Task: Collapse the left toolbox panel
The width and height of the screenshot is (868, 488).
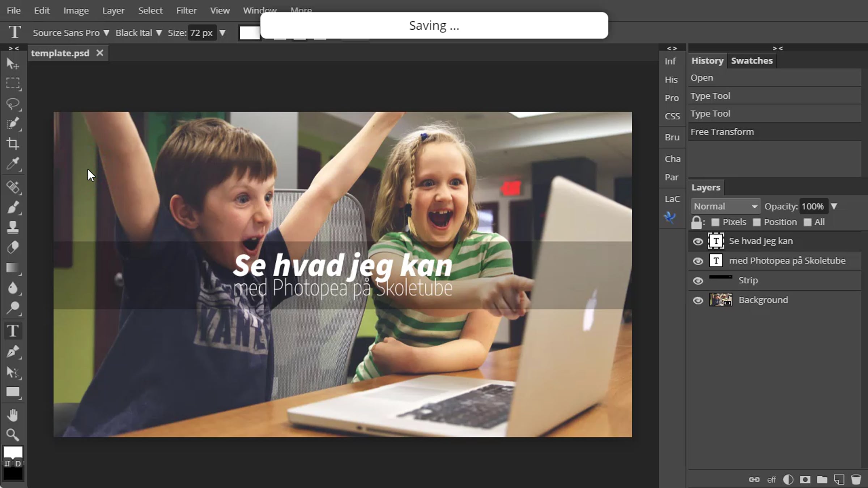Action: (13, 48)
